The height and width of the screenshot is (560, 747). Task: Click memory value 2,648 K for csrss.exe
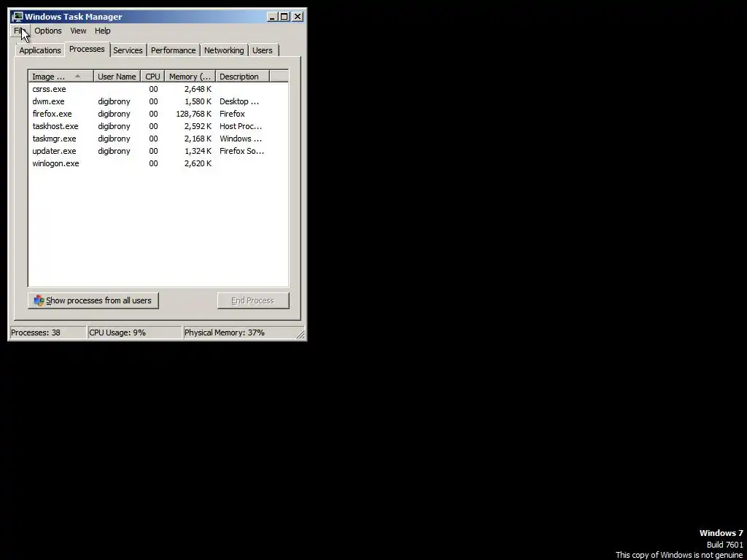click(x=198, y=89)
